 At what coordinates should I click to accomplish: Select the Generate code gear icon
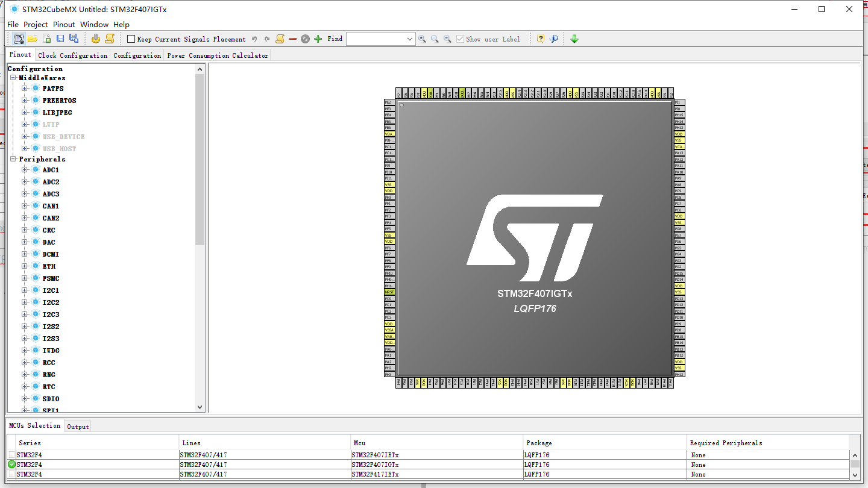95,39
